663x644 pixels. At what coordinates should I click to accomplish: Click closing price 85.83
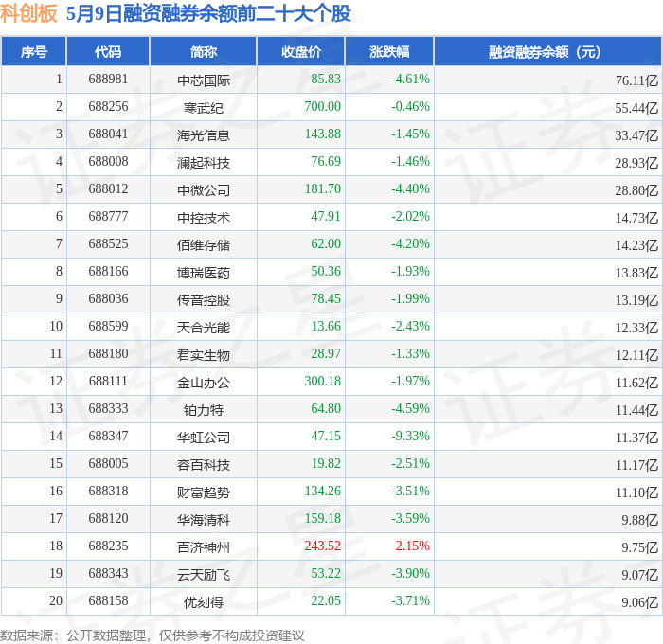tap(326, 79)
